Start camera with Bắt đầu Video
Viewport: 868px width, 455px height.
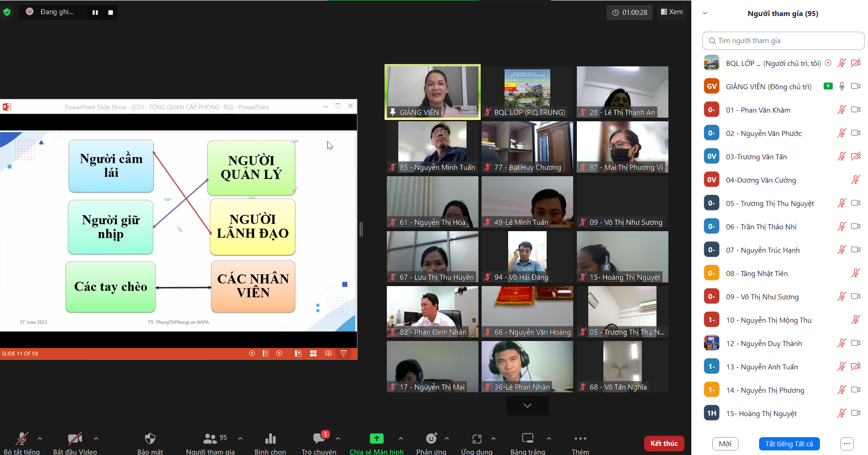75,439
